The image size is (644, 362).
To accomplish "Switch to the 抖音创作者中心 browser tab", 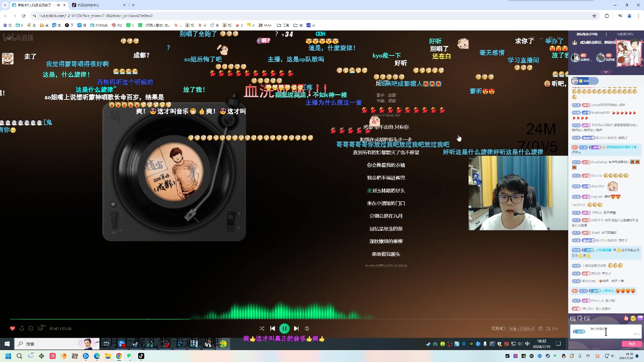I will (x=98, y=5).
